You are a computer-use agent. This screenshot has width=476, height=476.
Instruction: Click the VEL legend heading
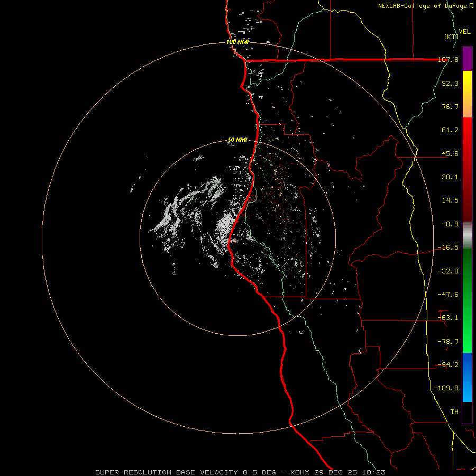(x=465, y=32)
